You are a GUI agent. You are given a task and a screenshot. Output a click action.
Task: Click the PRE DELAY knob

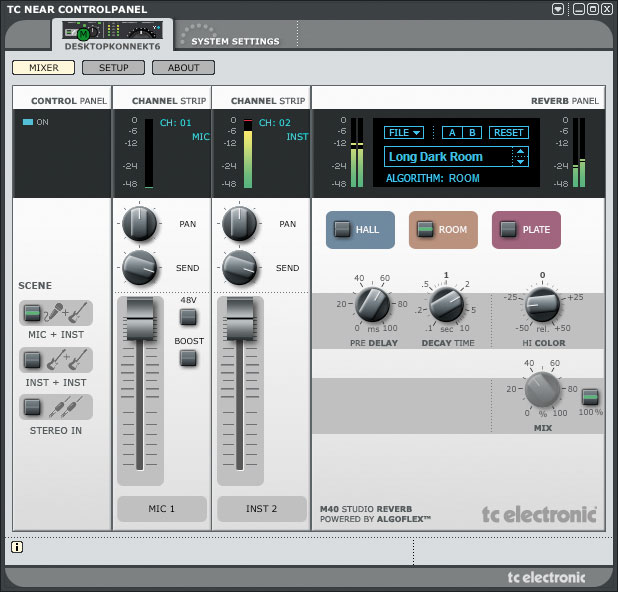[373, 303]
